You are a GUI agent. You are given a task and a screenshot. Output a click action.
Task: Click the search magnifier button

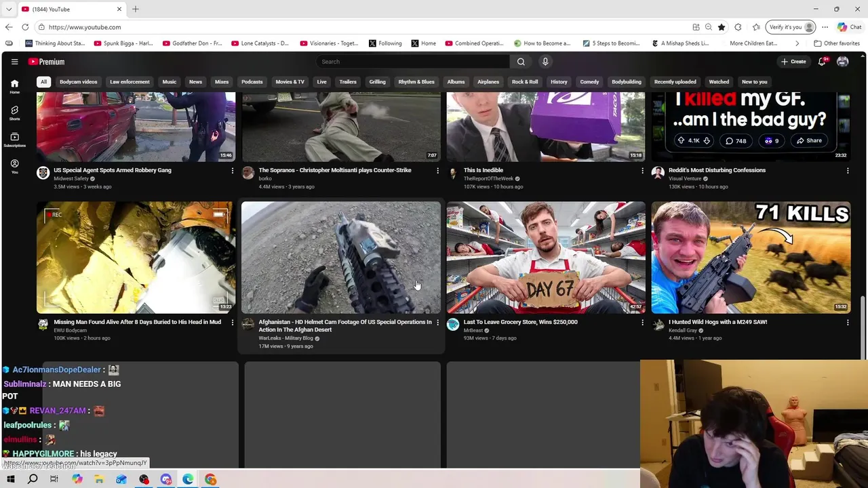coord(521,62)
